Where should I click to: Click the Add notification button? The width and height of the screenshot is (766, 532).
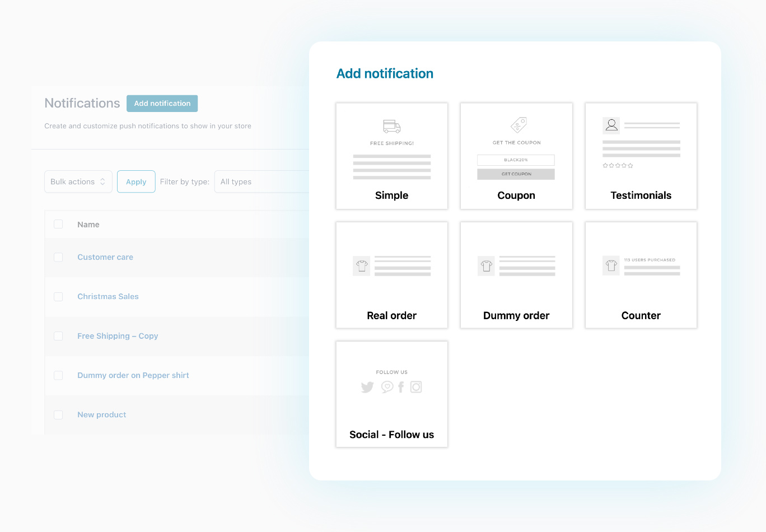162,104
